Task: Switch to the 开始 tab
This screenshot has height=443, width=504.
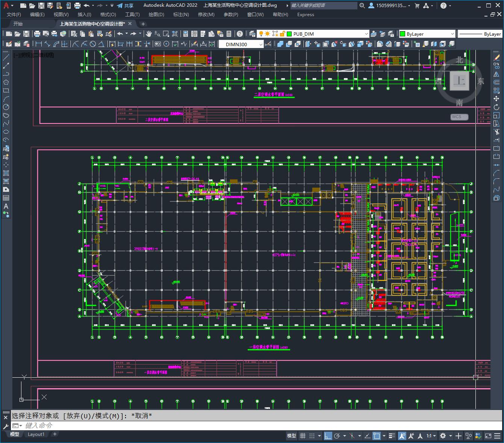Action: point(18,24)
